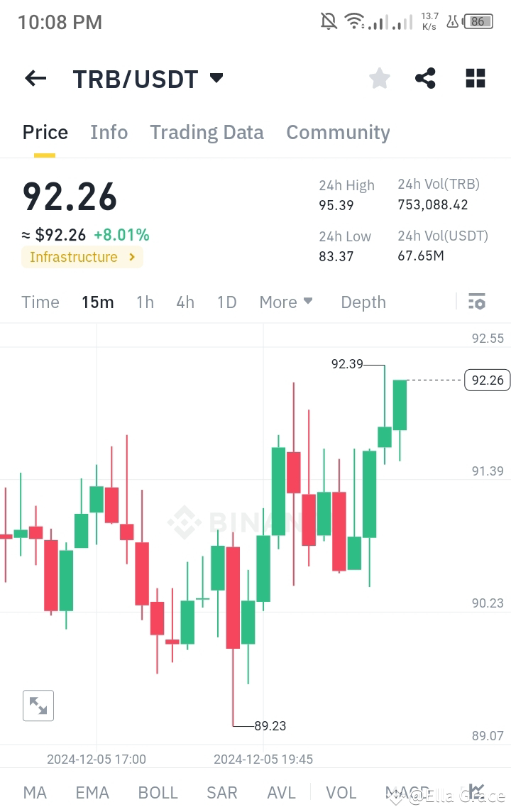Expand the More timeframes dropdown
This screenshot has width=511, height=812.
point(285,302)
